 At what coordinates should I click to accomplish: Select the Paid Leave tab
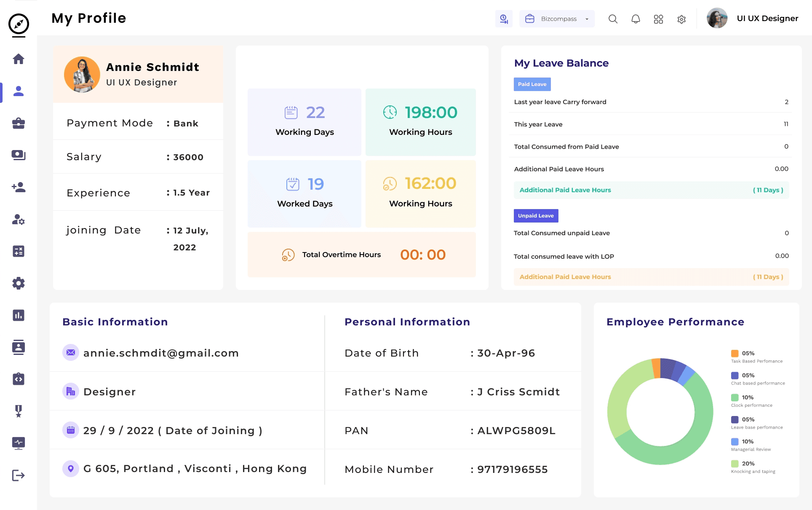(x=532, y=84)
